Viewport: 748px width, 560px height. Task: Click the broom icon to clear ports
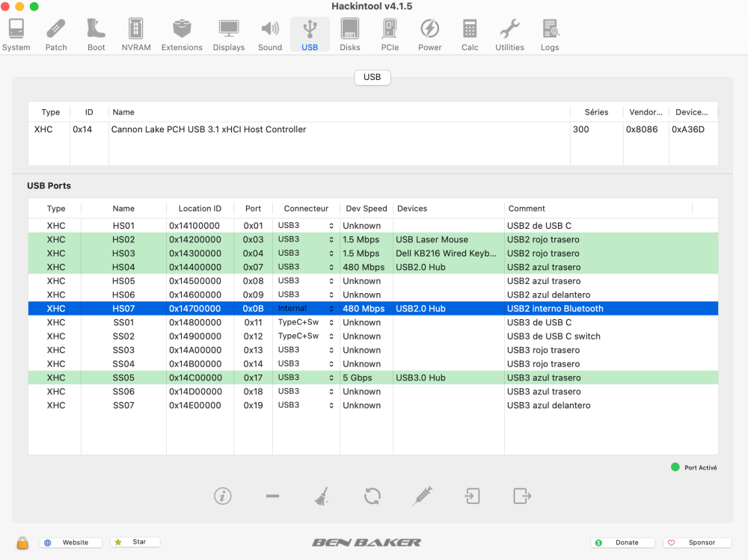click(x=322, y=496)
